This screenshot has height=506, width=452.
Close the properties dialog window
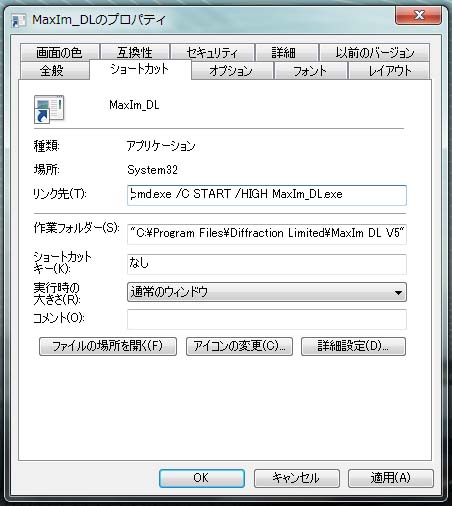click(x=418, y=15)
